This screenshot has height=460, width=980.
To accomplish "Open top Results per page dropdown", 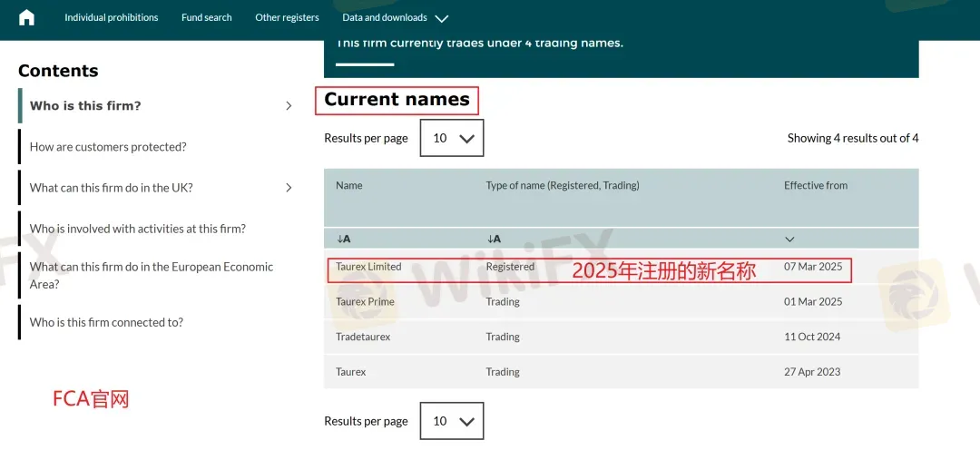I will [452, 138].
